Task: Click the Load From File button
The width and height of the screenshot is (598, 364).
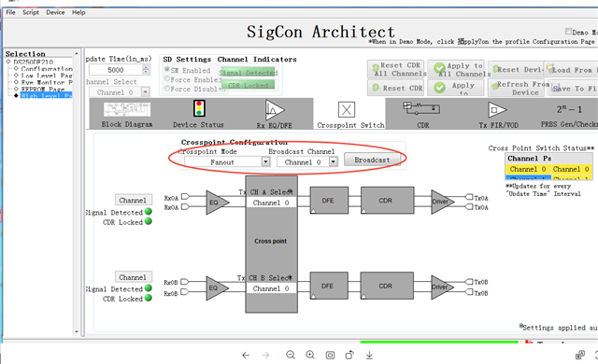Action: (571, 69)
